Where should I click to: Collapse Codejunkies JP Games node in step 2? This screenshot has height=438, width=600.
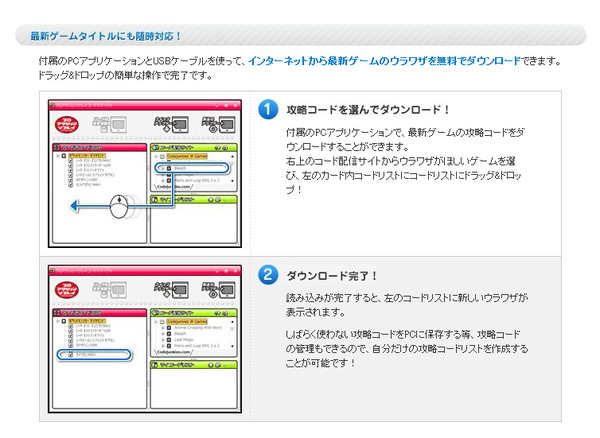pyautogui.click(x=156, y=321)
